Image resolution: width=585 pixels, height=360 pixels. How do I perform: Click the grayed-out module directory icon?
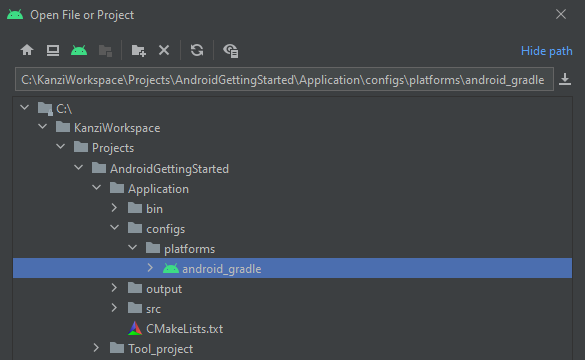pyautogui.click(x=105, y=50)
